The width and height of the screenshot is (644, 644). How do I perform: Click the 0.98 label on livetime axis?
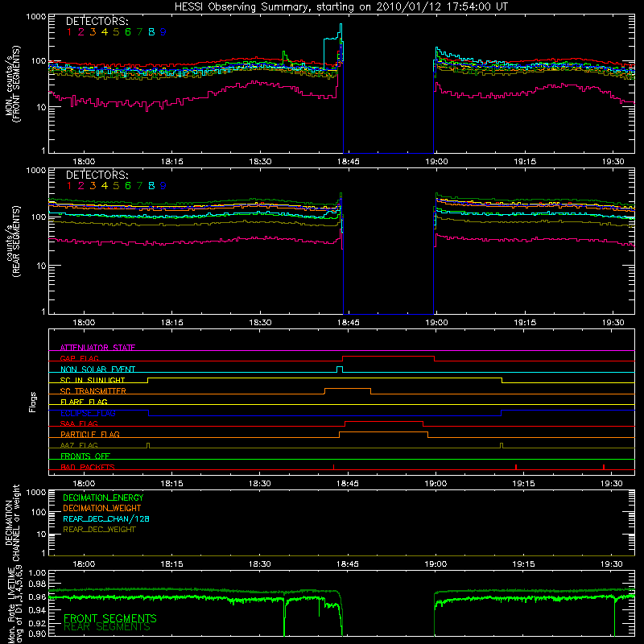tap(37, 584)
